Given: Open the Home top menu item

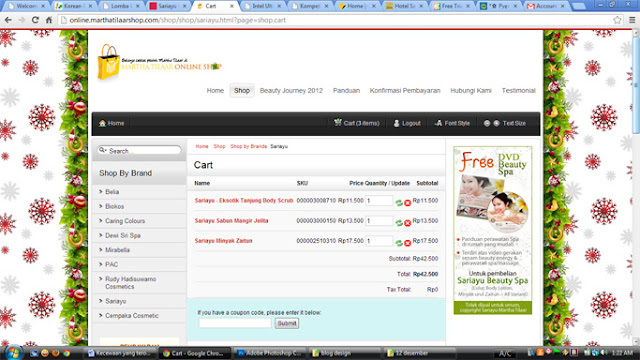Looking at the screenshot, I should point(215,91).
